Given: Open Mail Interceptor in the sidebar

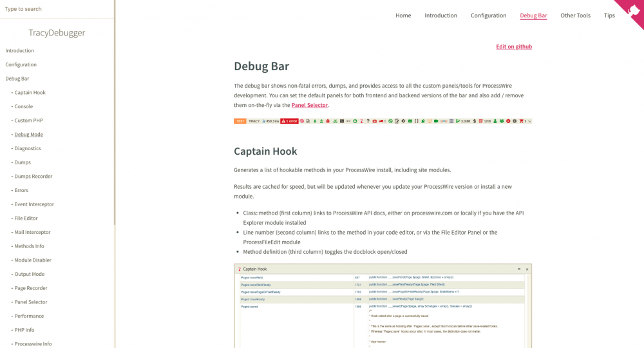Looking at the screenshot, I should (32, 232).
